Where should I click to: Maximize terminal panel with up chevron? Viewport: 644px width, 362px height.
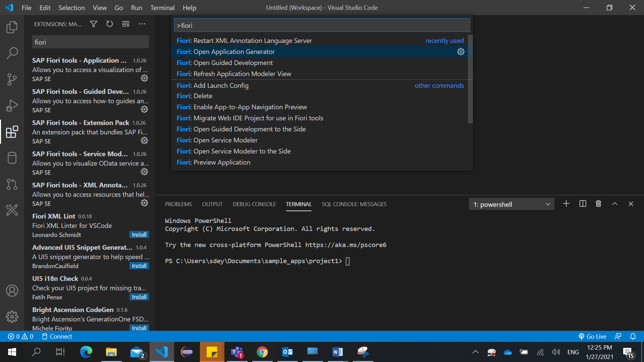[x=614, y=204]
